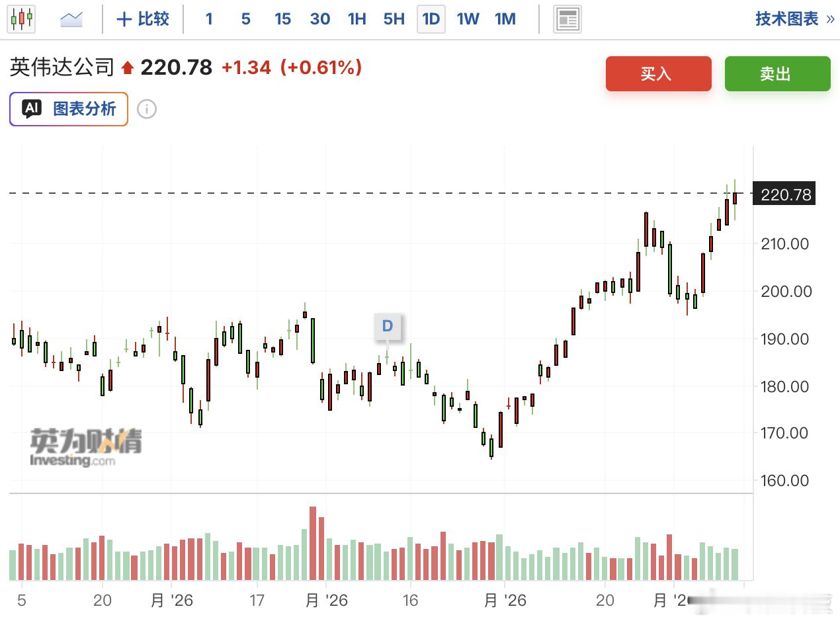The image size is (840, 623).
Task: Click the red up-arrow price indicator
Action: point(128,67)
